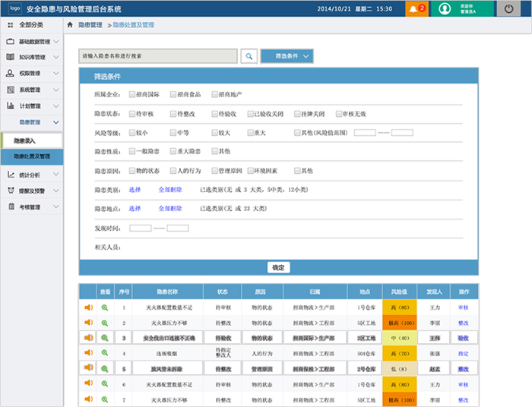Image resolution: width=532 pixels, height=407 pixels.
Task: Tick the 待整改 status checkbox
Action: [x=173, y=114]
